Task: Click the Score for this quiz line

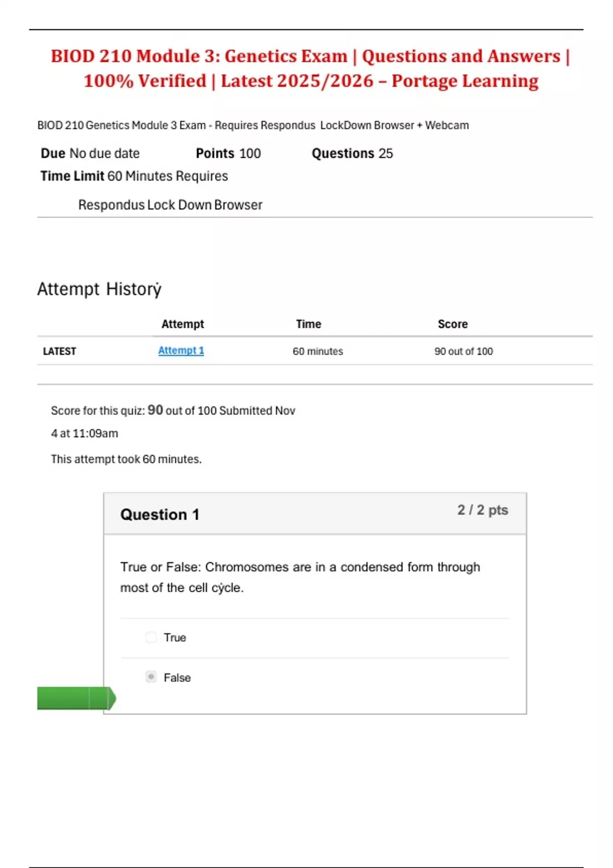Action: (x=173, y=411)
